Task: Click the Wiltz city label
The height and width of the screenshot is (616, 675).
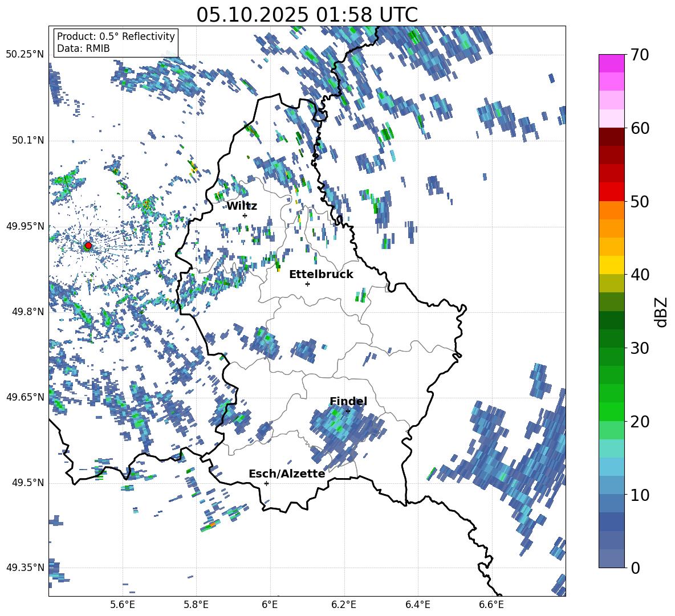Action: pos(242,206)
